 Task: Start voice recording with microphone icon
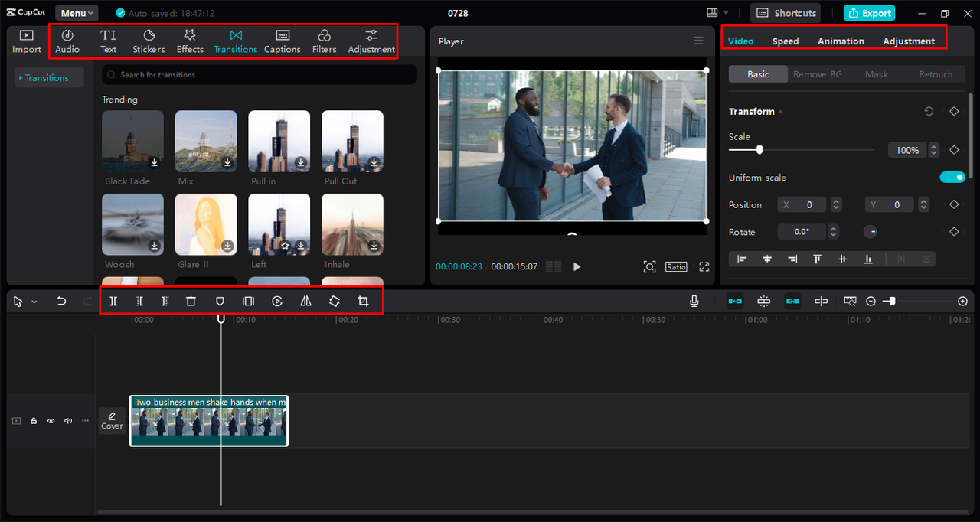(x=694, y=302)
